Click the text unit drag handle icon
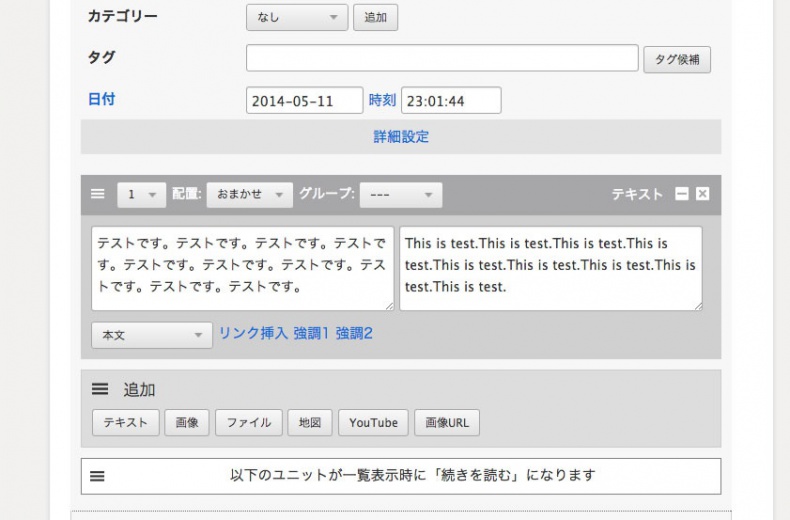The width and height of the screenshot is (790, 520). [98, 194]
